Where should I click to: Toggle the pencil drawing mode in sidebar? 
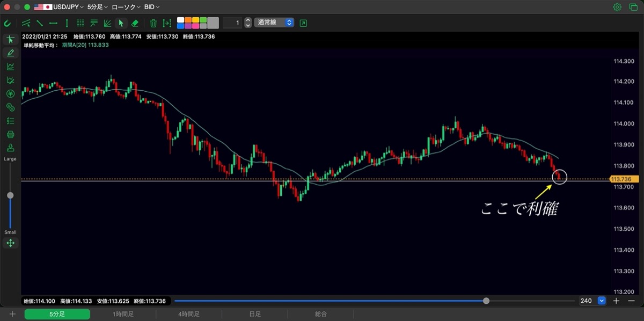click(10, 53)
